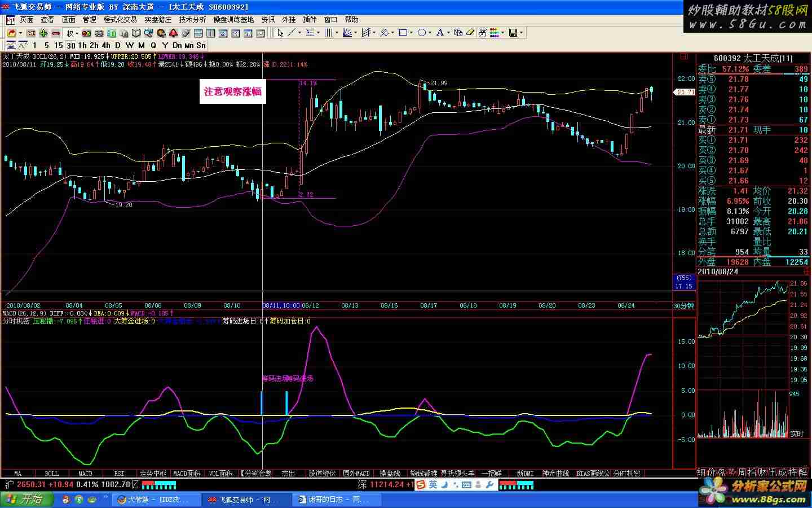Click the diagonal parallel channel lines tool
812x508 pixels.
pyautogui.click(x=384, y=33)
